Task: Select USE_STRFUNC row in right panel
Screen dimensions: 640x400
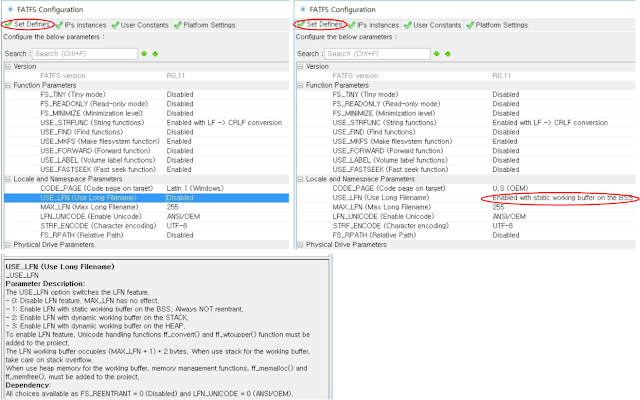Action: click(466, 123)
